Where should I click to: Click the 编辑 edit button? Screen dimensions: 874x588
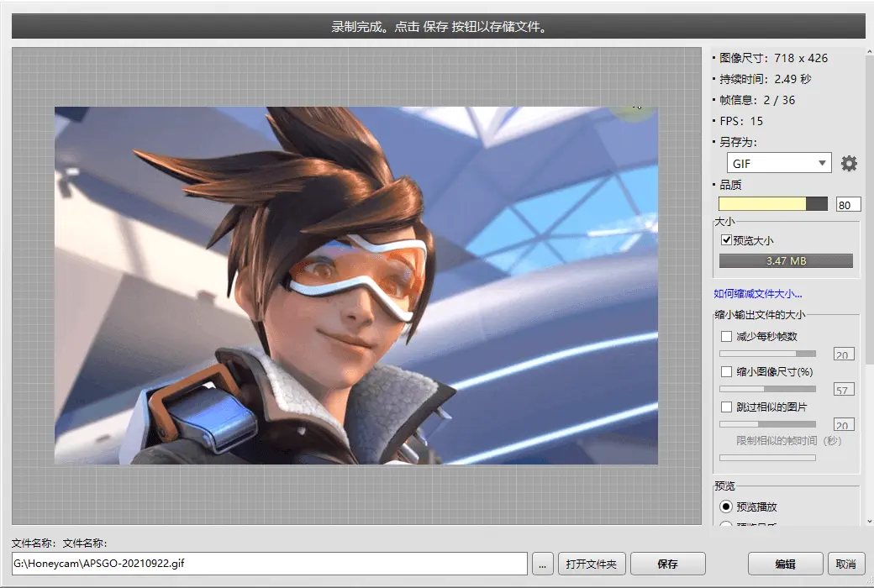(785, 564)
